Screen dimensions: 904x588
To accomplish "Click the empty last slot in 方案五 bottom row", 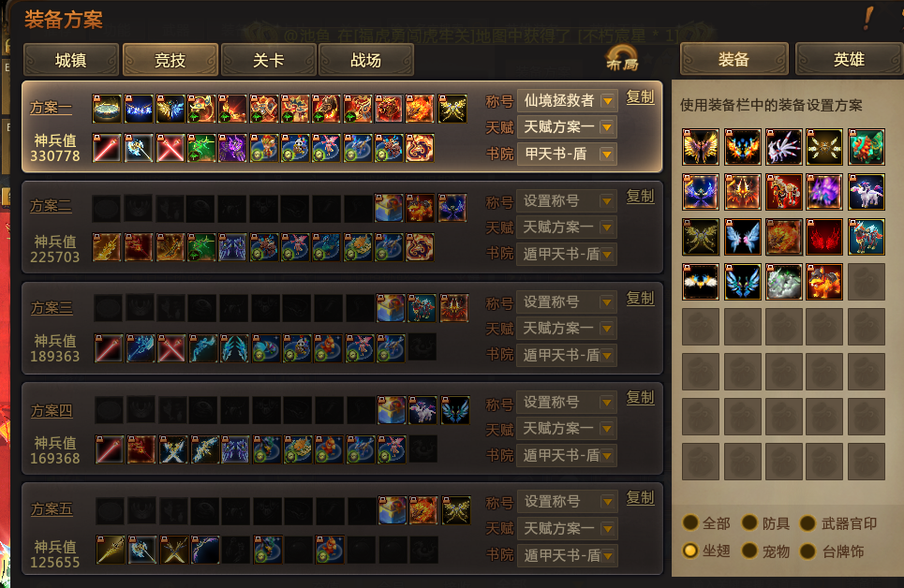I will tap(423, 550).
